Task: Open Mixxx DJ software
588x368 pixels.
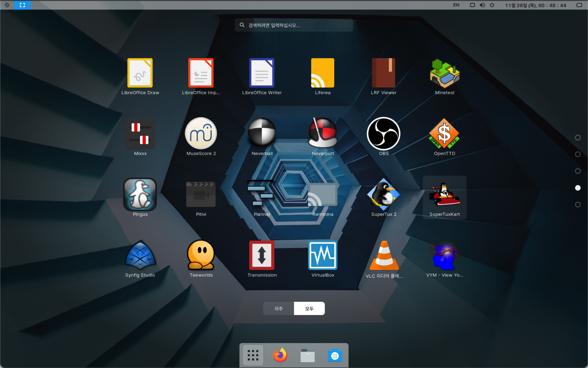Action: [140, 137]
